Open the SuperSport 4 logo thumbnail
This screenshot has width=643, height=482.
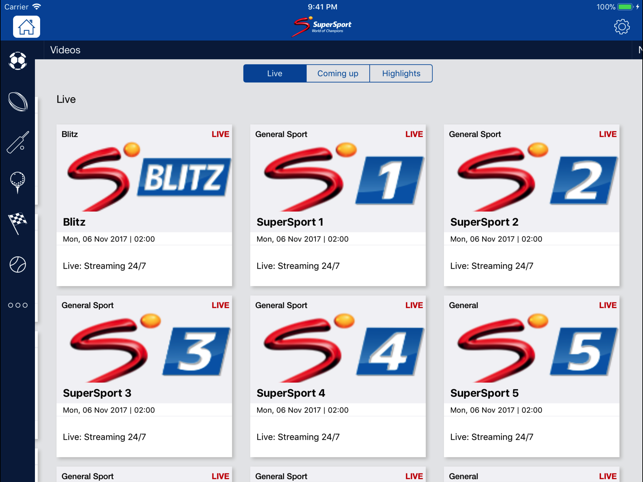[343, 348]
